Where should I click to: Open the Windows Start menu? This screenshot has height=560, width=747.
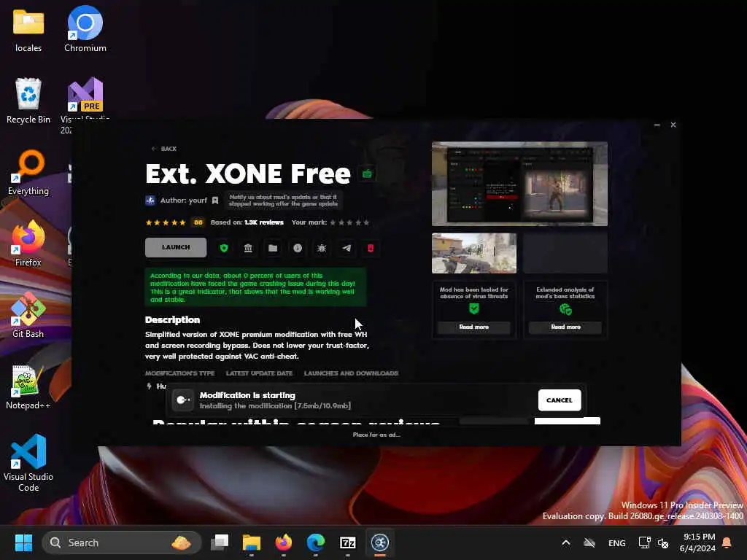pos(23,542)
